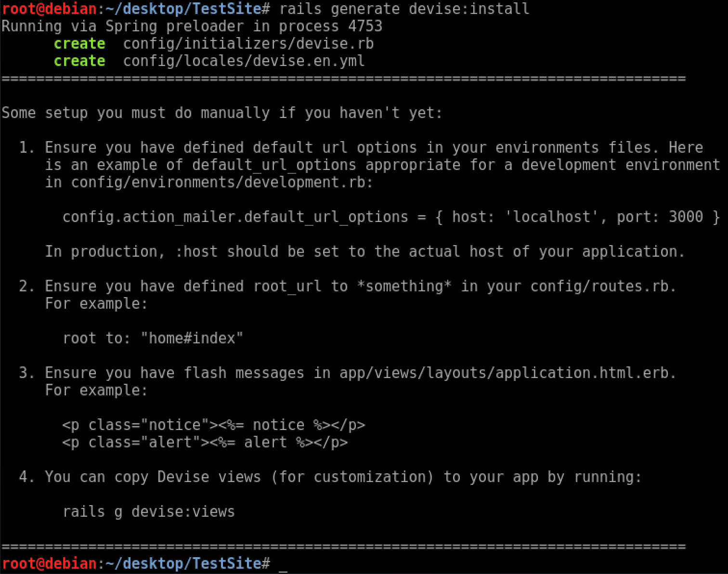
Task: Click the top row of equals-sign separators
Action: (x=343, y=78)
